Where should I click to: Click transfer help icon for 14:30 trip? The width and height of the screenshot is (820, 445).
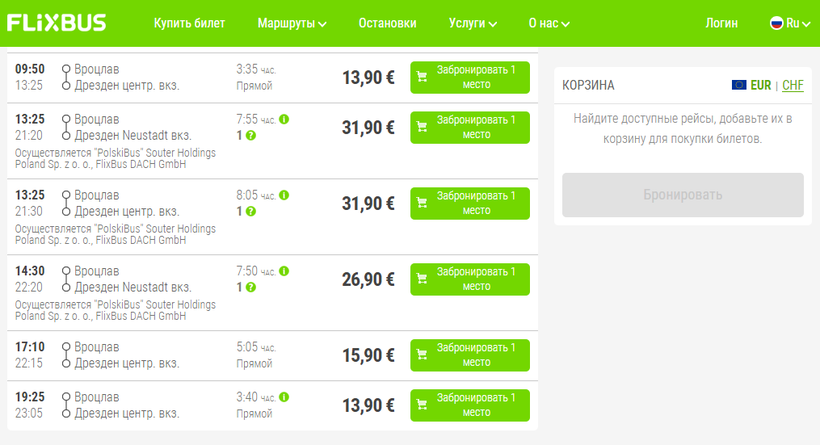[x=251, y=287]
